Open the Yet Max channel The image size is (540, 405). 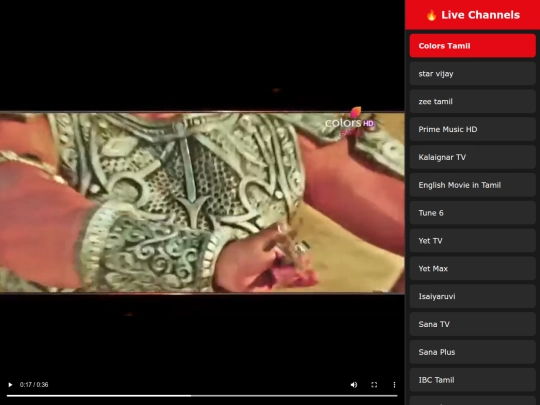click(472, 269)
